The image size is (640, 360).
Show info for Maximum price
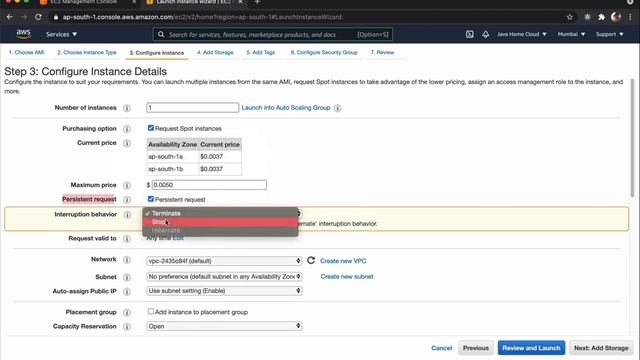(x=127, y=185)
